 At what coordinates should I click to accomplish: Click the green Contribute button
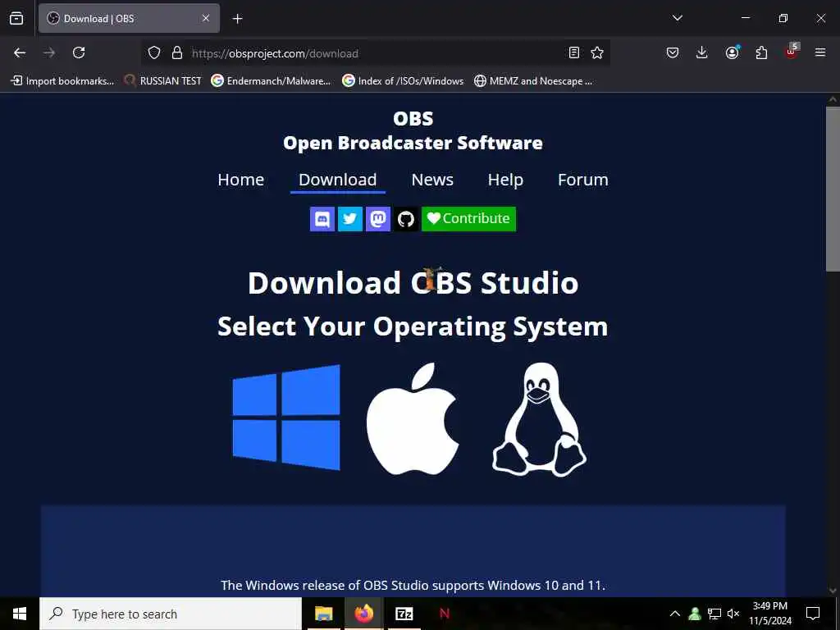(x=468, y=219)
